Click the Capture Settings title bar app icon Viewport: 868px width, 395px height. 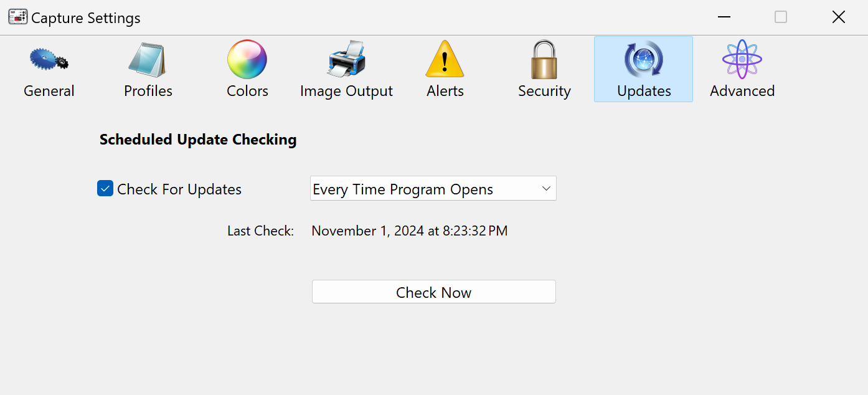[x=17, y=17]
